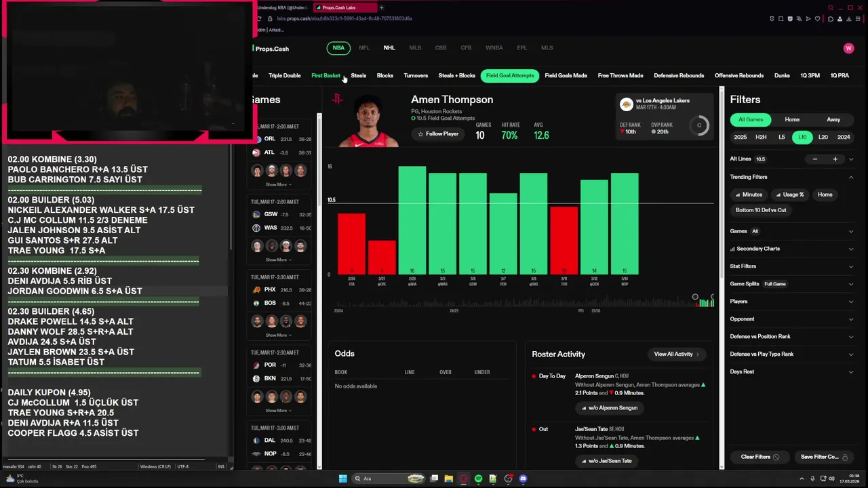868x488 pixels.
Task: Click the Props.Cash logo
Action: coord(271,49)
